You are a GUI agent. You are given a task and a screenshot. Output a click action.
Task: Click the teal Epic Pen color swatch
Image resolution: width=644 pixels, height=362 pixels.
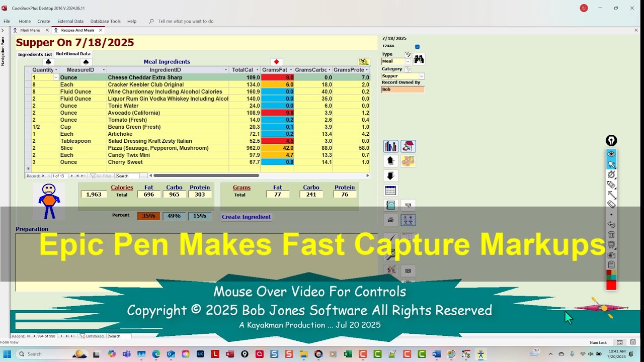click(x=614, y=277)
